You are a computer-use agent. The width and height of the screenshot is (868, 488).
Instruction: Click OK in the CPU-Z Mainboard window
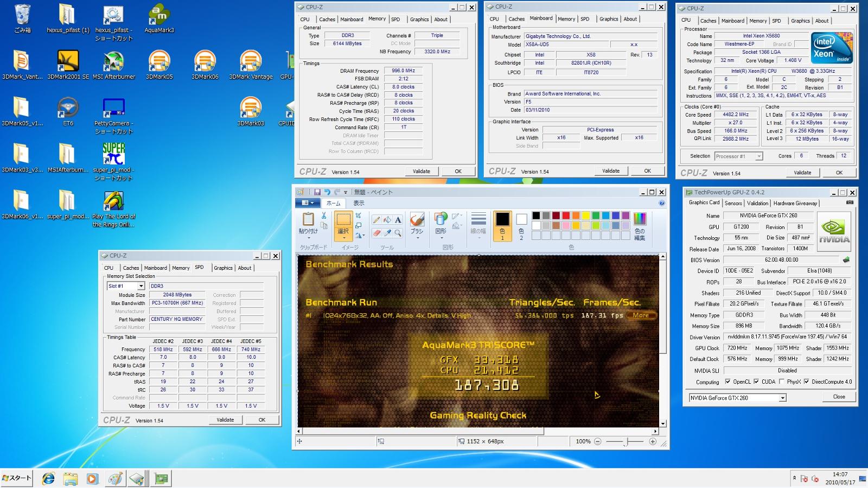647,170
